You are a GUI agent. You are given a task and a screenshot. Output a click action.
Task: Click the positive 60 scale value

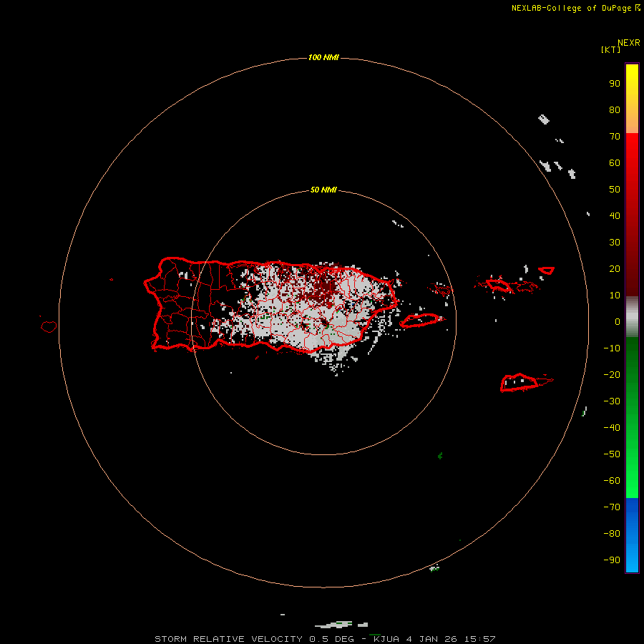pyautogui.click(x=615, y=163)
